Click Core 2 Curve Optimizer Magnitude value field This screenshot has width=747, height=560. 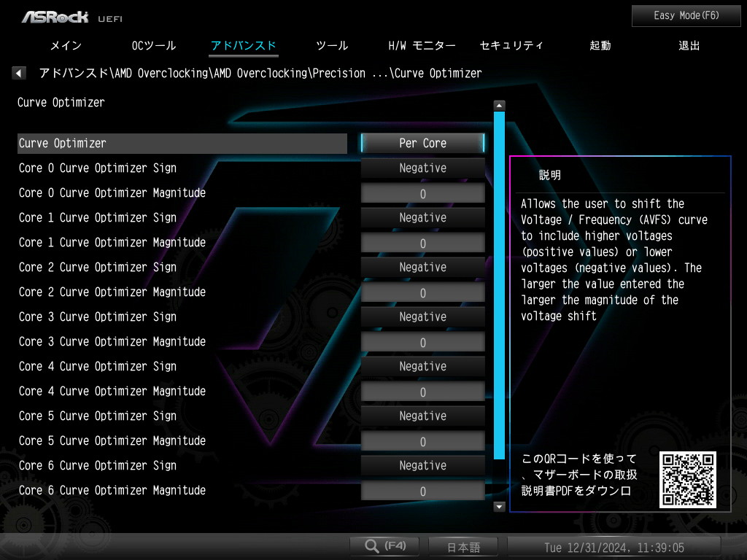[422, 292]
